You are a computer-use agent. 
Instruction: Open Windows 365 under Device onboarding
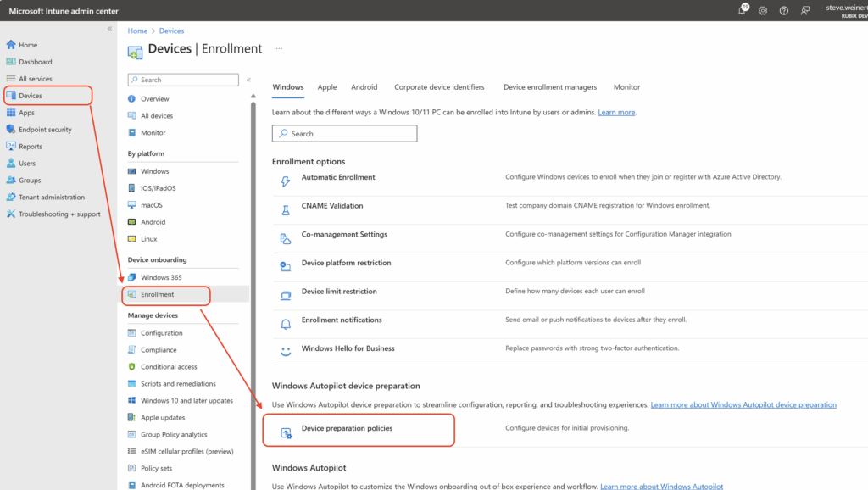[161, 277]
